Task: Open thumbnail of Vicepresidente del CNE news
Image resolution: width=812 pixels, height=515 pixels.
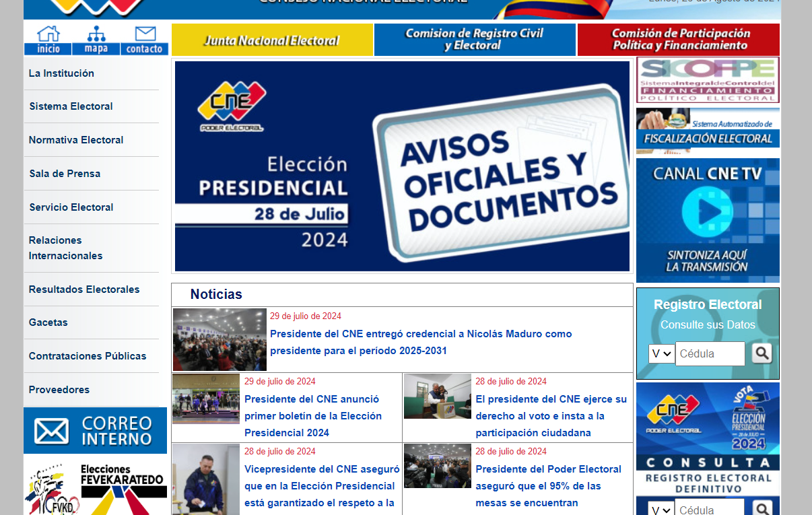Action: 206,479
